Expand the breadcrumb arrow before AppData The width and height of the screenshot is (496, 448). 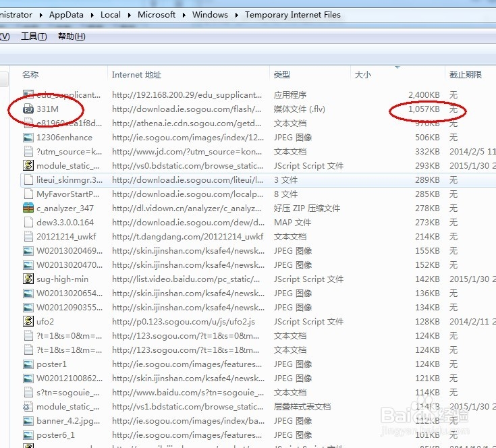pos(40,15)
